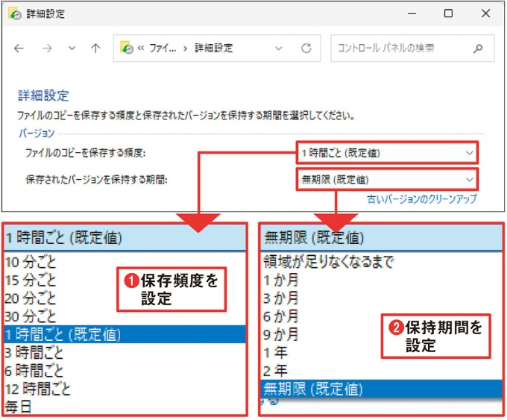Click the title bar File History icon

pos(13,13)
